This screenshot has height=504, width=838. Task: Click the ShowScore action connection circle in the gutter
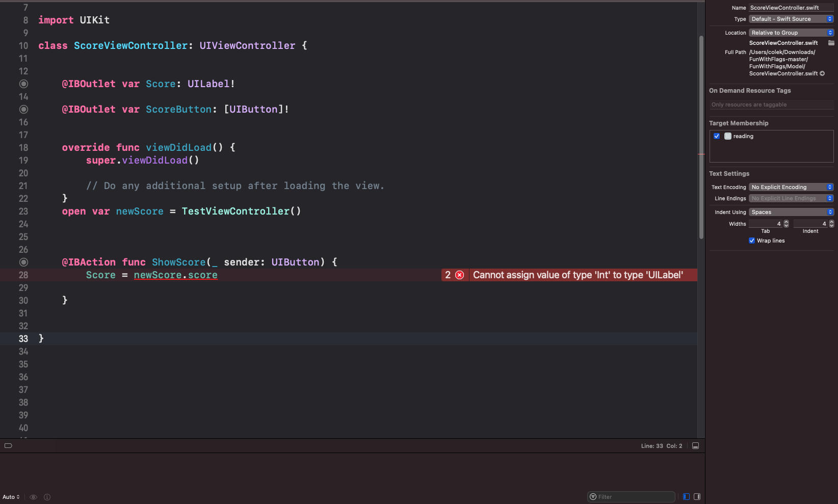tap(23, 262)
